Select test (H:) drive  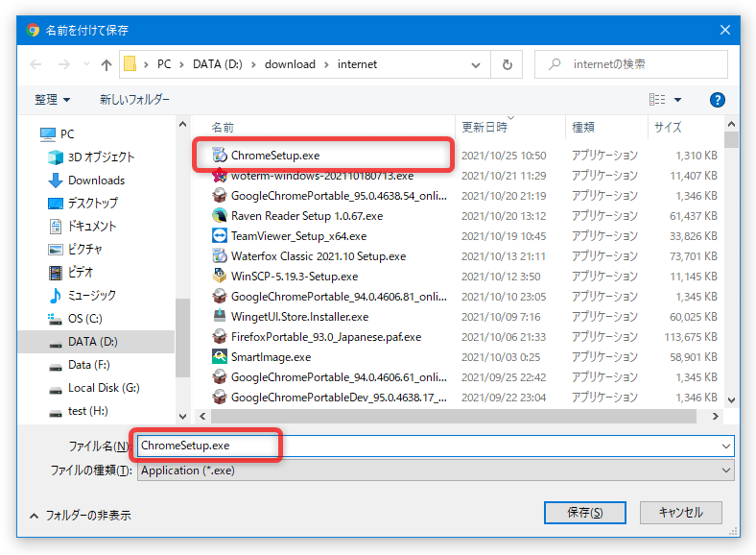pos(78,411)
